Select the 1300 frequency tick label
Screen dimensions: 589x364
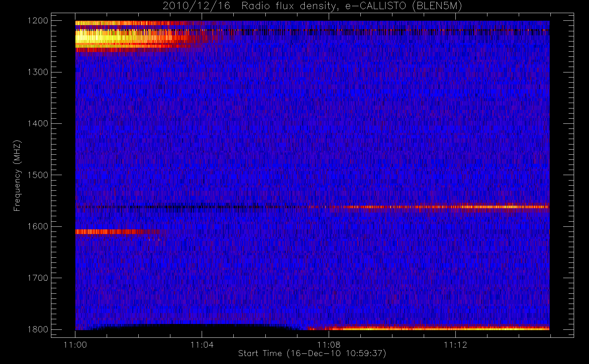(38, 72)
